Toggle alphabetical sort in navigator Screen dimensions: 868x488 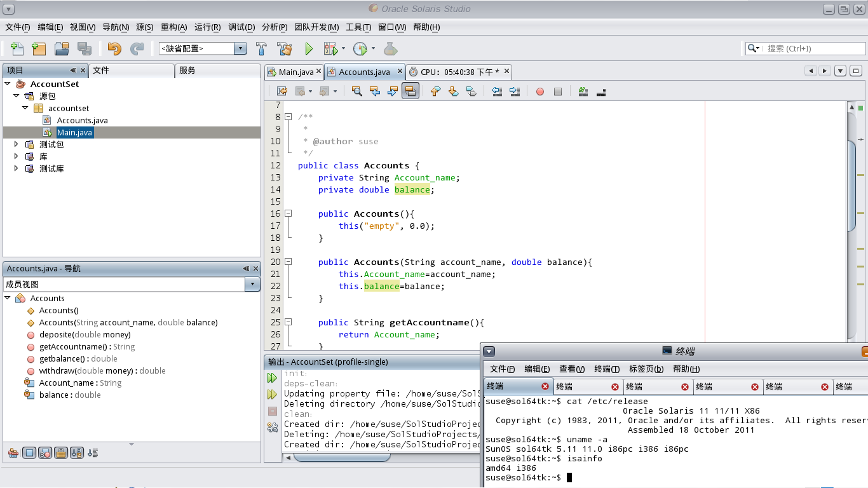click(x=77, y=453)
